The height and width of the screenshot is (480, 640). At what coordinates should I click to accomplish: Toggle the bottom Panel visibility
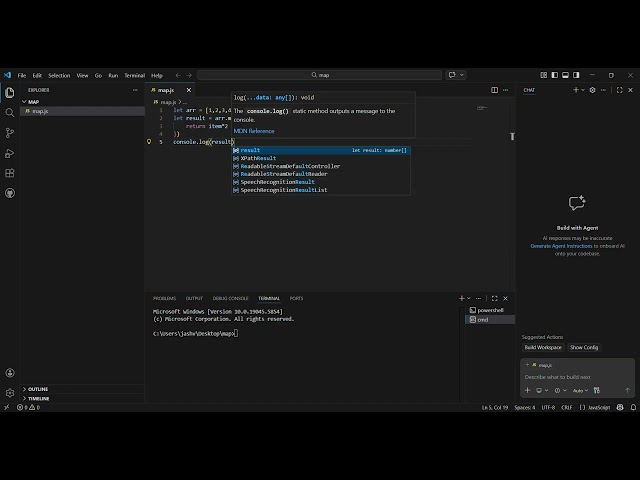[565, 75]
